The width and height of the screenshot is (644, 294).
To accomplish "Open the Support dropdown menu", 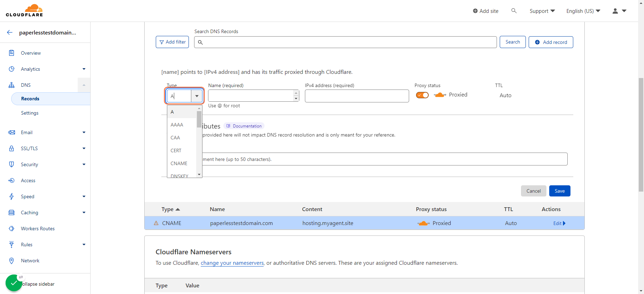I will click(x=542, y=11).
